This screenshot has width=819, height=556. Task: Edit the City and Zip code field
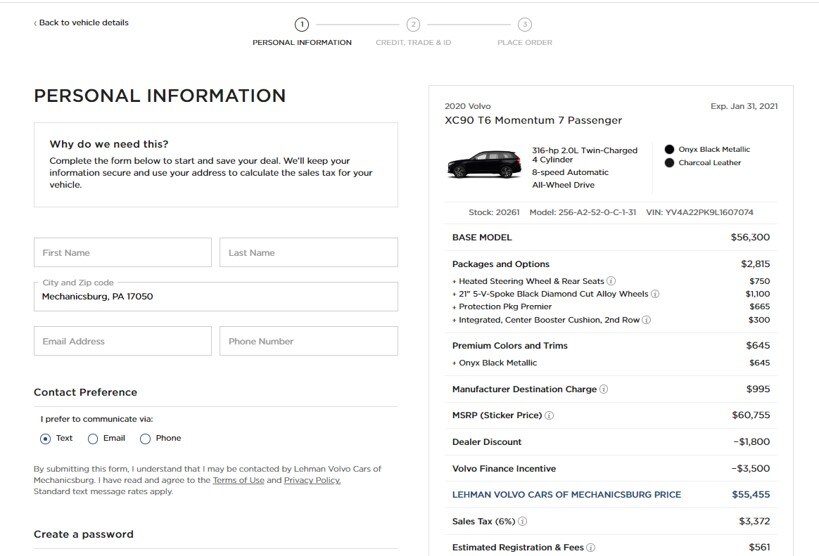216,297
